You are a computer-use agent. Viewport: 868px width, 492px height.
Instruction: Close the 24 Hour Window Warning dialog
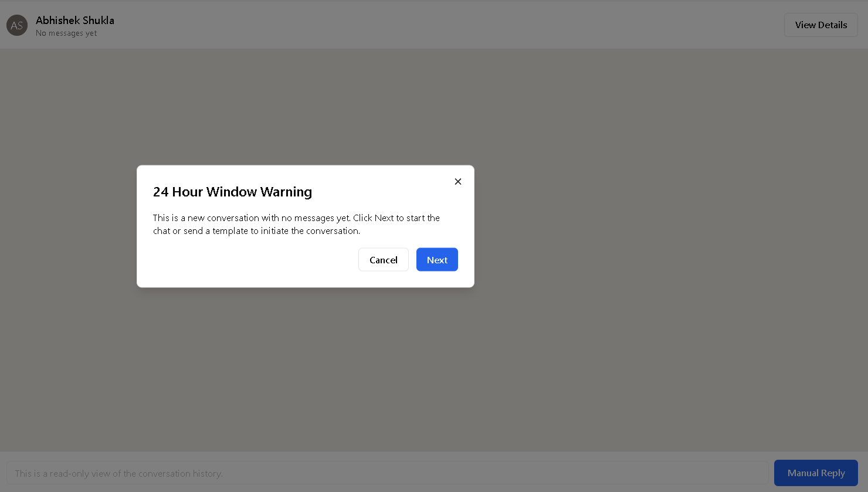coord(458,182)
